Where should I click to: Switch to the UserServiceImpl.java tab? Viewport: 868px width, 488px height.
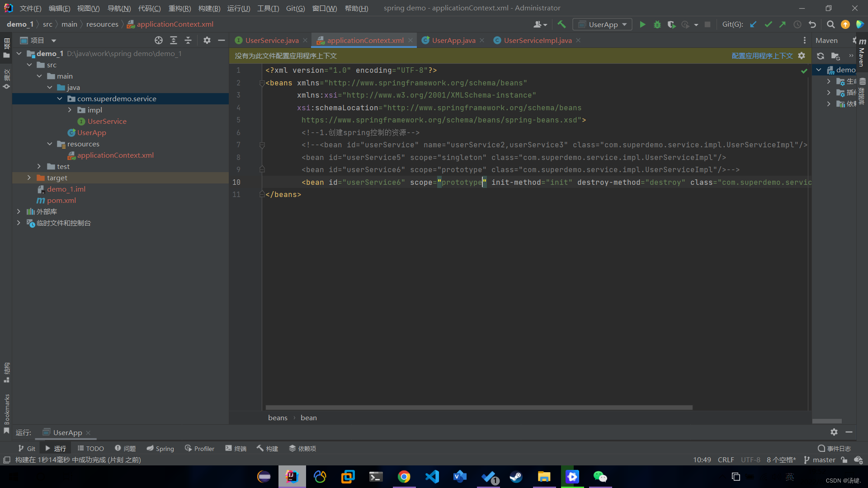[538, 40]
